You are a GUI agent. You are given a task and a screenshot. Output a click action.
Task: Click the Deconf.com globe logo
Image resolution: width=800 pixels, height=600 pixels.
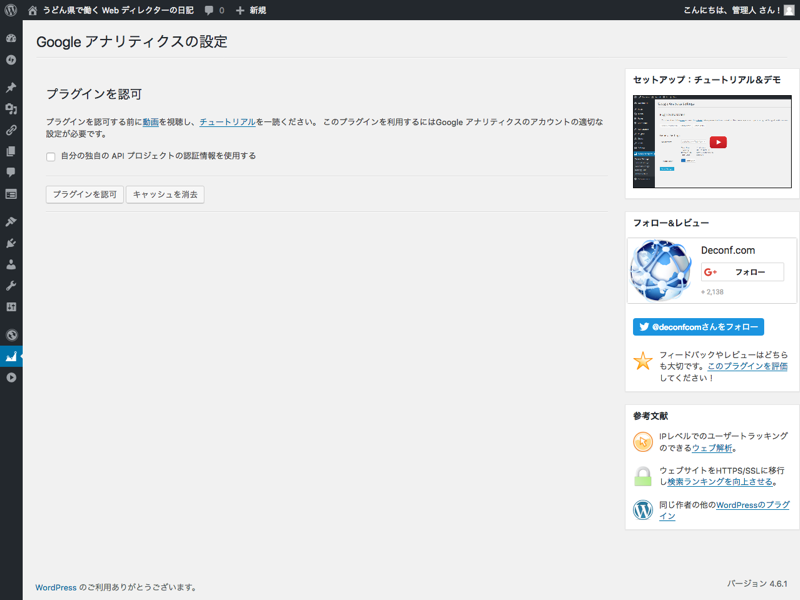pos(661,270)
